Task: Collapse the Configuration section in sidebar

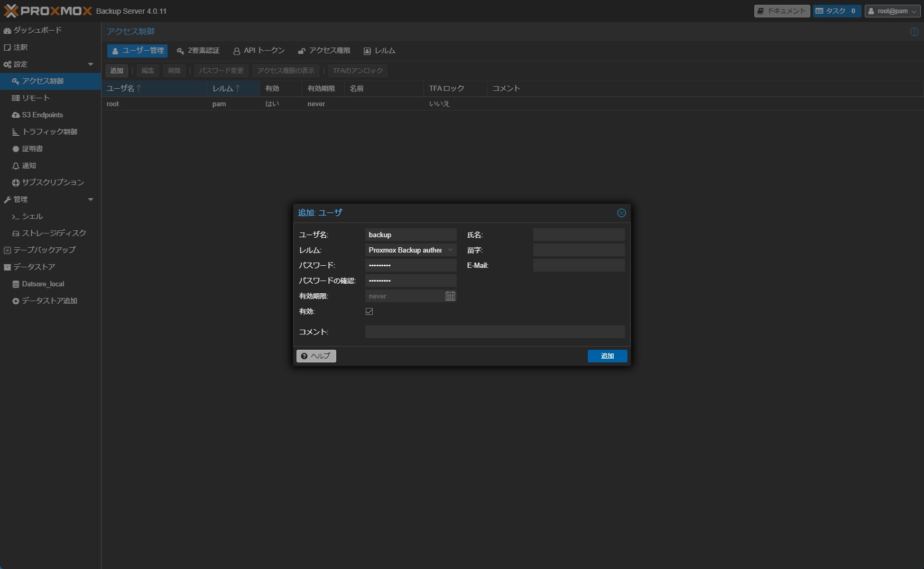Action: (90, 64)
